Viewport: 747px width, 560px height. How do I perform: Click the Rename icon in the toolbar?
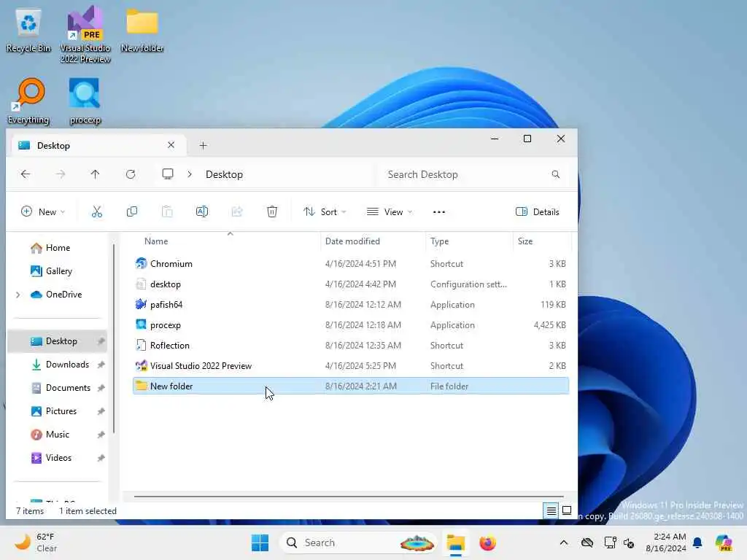tap(202, 212)
